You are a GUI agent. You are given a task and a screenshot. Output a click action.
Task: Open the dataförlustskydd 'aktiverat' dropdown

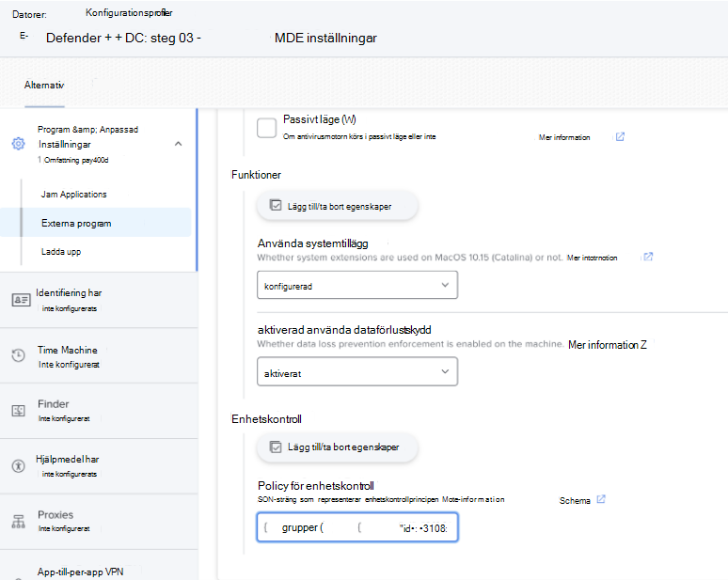(x=357, y=371)
